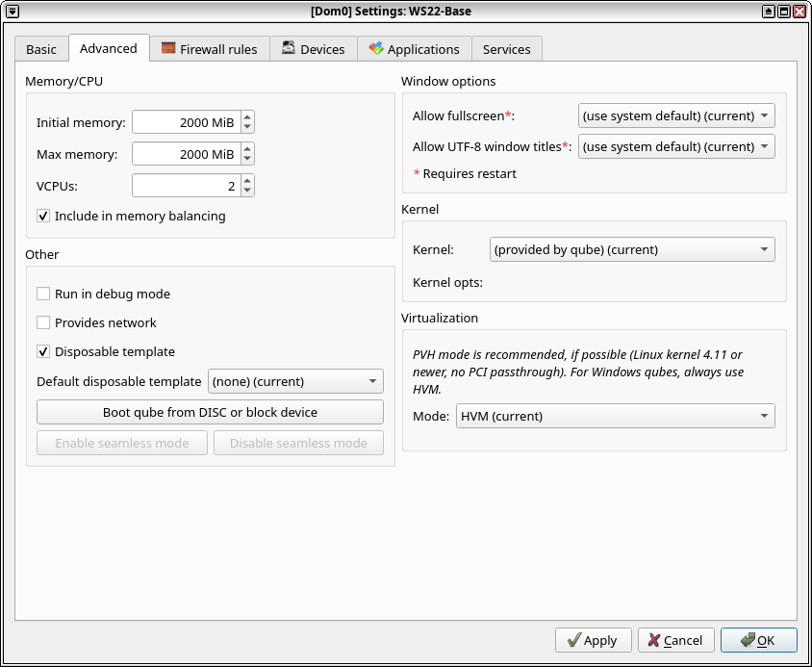Increase Max memory with the up arrow
Viewport: 812px width, 667px height.
pyautogui.click(x=247, y=149)
